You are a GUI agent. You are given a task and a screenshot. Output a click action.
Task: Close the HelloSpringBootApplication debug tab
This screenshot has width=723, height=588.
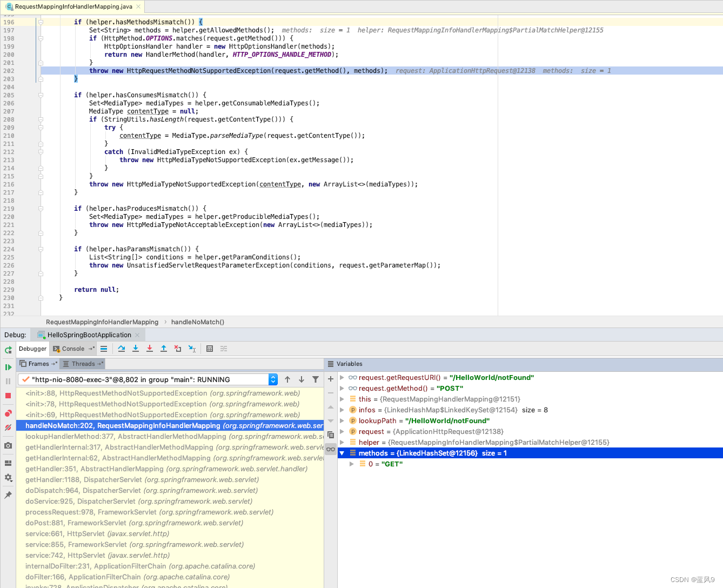tap(137, 335)
